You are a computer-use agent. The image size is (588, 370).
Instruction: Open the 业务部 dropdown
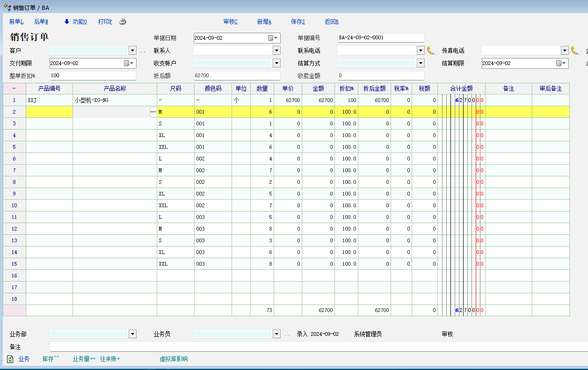(x=132, y=334)
